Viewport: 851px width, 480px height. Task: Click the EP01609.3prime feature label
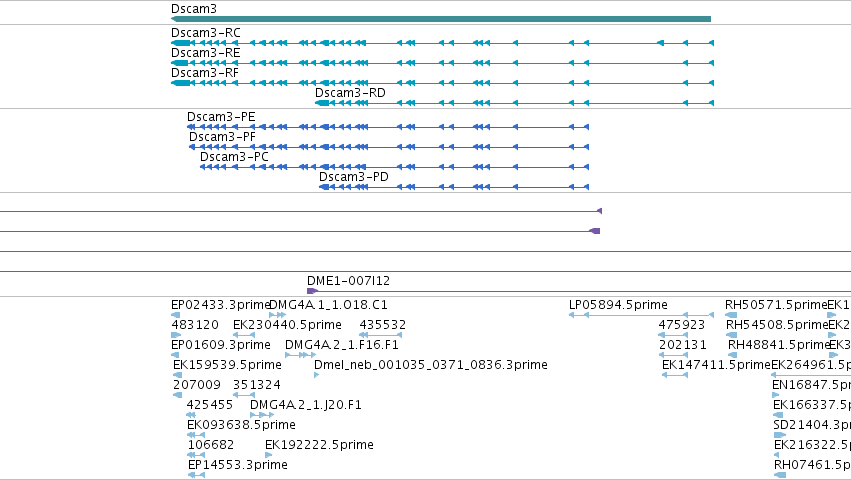coord(221,345)
